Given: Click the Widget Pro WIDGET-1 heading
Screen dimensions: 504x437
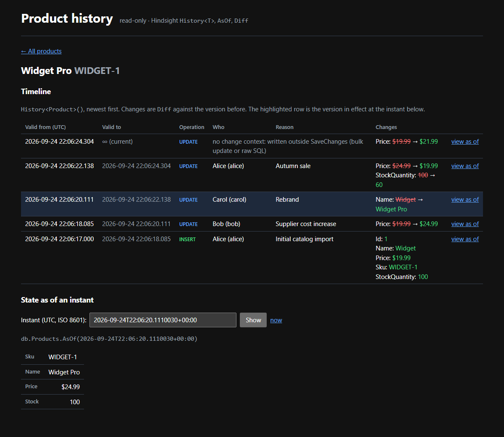Looking at the screenshot, I should (x=70, y=71).
